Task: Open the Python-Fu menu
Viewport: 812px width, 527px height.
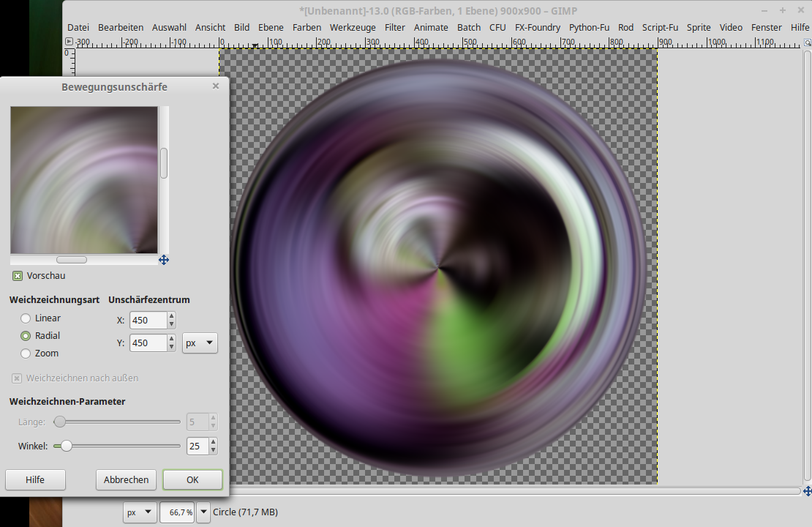Action: coord(590,28)
